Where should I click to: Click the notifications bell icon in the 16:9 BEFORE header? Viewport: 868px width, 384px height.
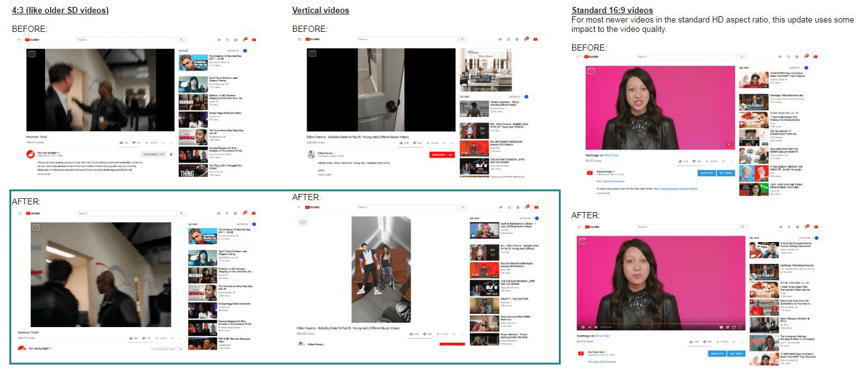[x=805, y=56]
